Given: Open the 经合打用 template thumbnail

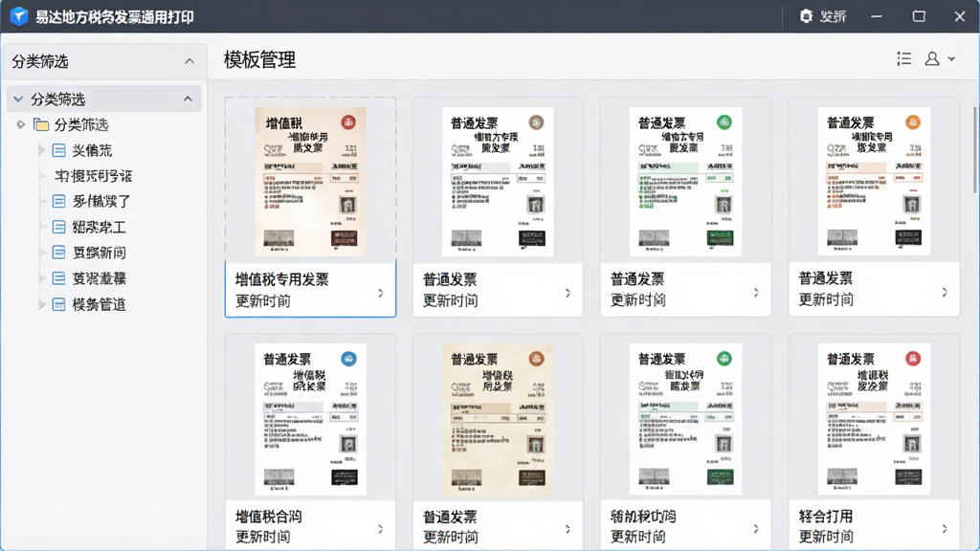Looking at the screenshot, I should (x=875, y=419).
